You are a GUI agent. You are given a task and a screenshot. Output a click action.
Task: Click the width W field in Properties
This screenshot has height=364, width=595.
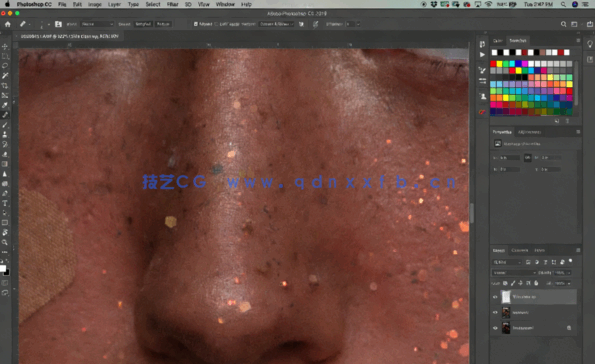click(x=510, y=158)
